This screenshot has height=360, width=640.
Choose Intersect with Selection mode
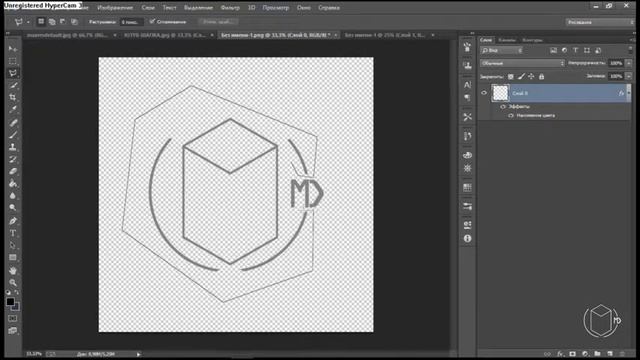pos(74,22)
